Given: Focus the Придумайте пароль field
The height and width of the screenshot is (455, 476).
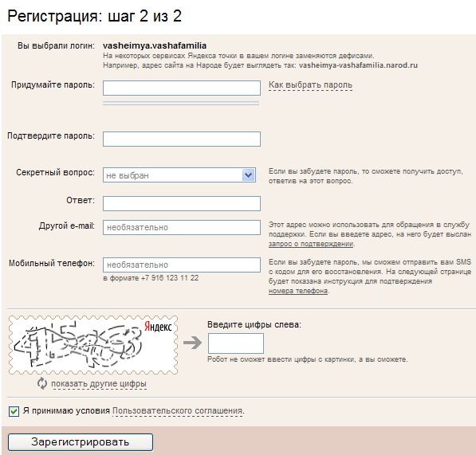Looking at the screenshot, I should click(182, 88).
